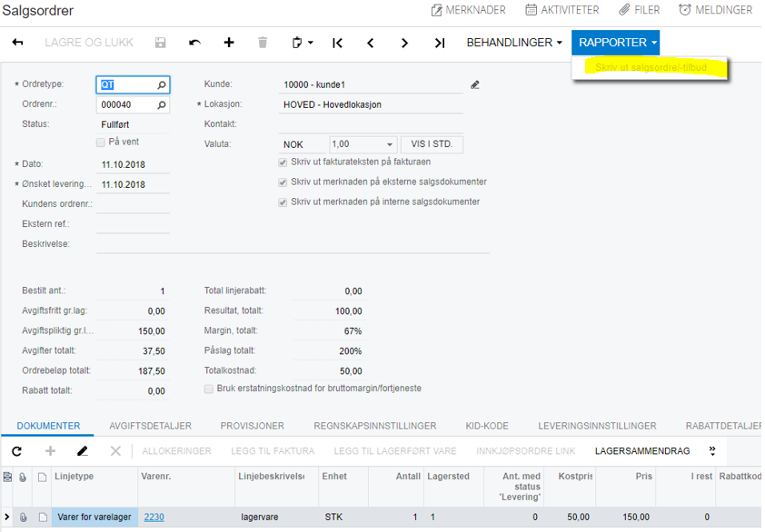Show more grid toolbar actions
The width and height of the screenshot is (765, 532).
(x=712, y=451)
